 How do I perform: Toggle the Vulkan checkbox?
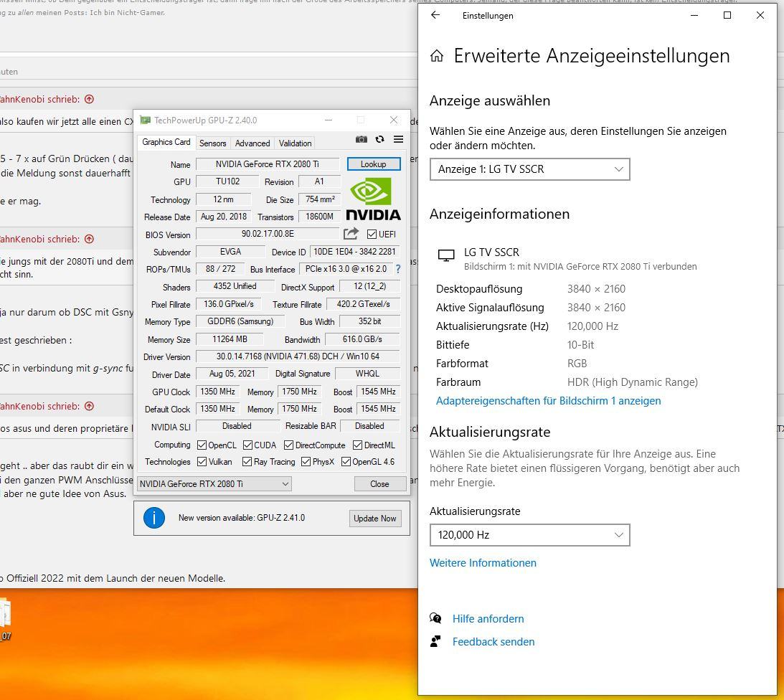point(202,461)
